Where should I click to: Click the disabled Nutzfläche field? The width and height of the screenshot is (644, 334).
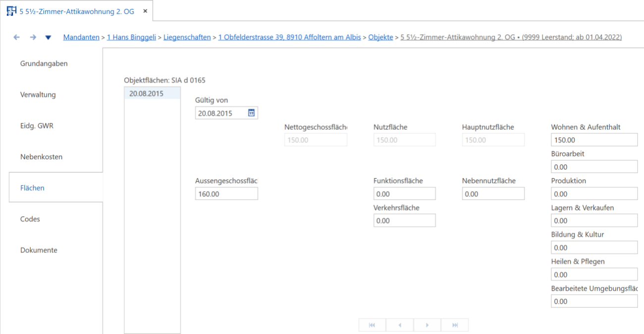pyautogui.click(x=404, y=140)
